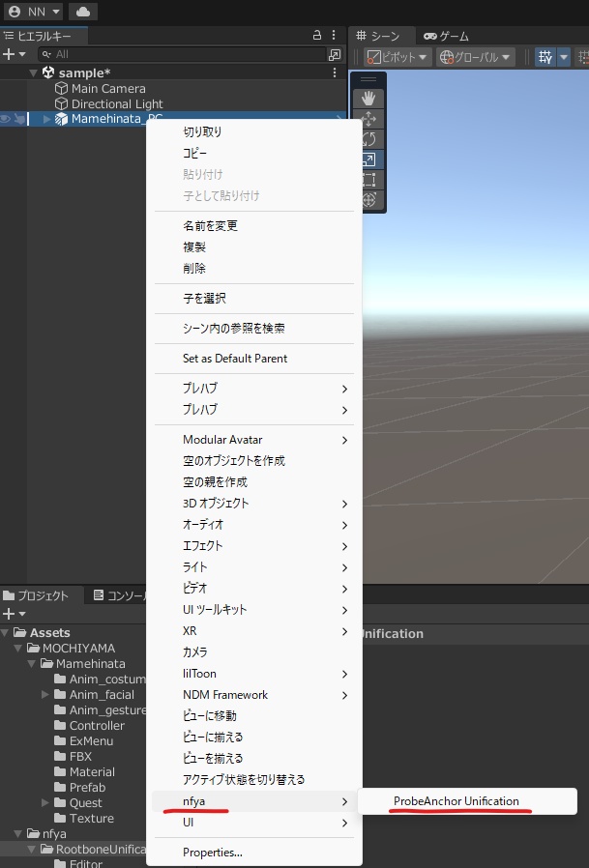Click the Hierarchy search field
This screenshot has height=868, width=589.
point(182,54)
